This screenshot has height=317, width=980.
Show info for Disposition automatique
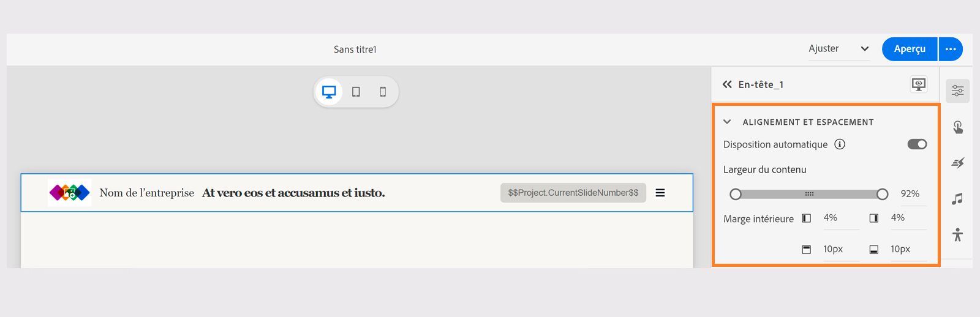pos(840,144)
